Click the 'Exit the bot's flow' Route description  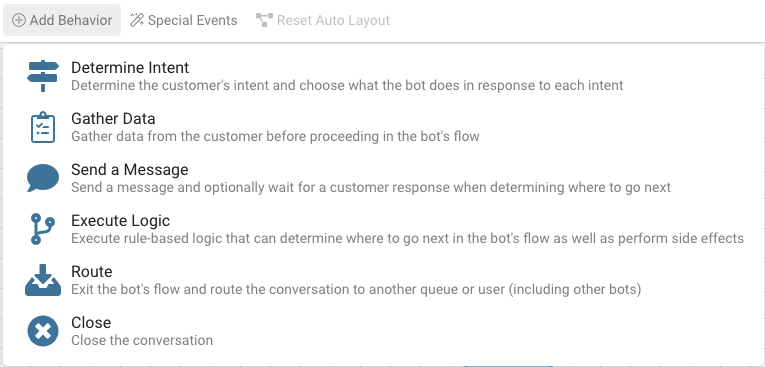point(356,289)
